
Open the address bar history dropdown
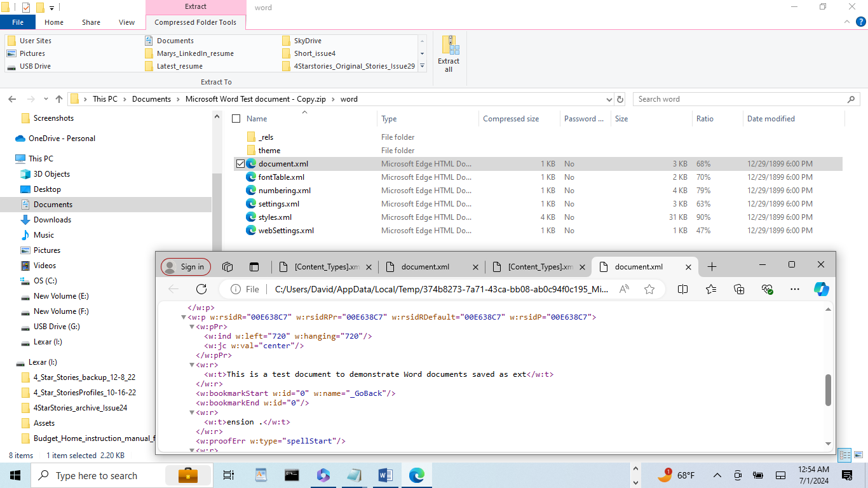pos(609,99)
